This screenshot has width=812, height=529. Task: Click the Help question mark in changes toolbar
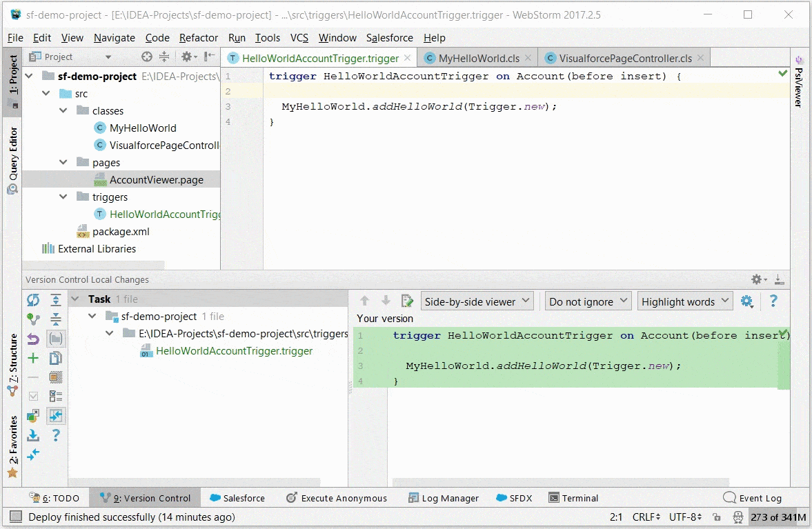[56, 435]
